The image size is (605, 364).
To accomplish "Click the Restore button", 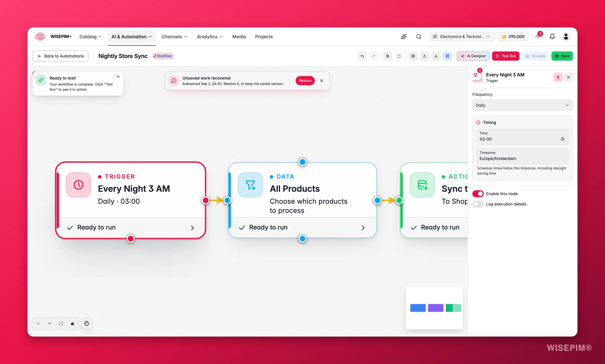I will pyautogui.click(x=305, y=81).
